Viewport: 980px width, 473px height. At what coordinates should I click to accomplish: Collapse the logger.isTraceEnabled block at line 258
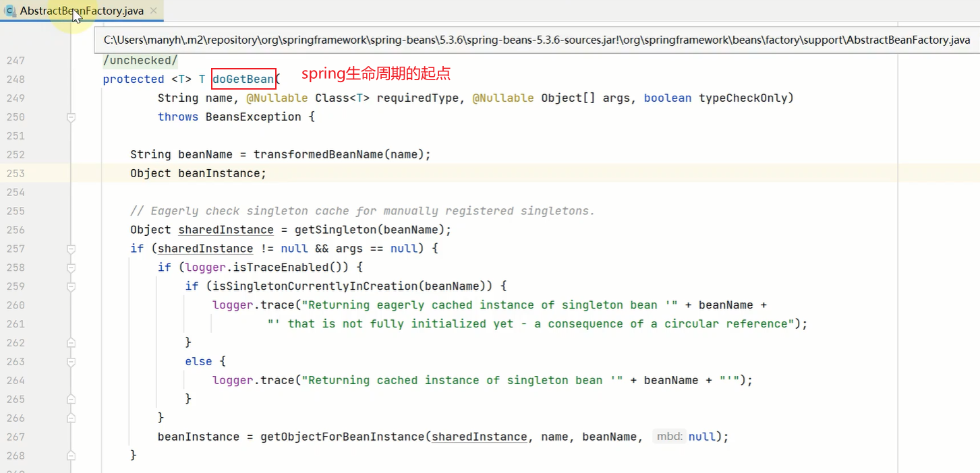pyautogui.click(x=71, y=267)
